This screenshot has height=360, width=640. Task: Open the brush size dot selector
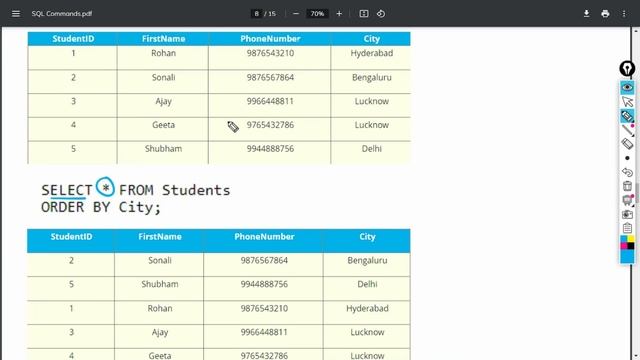627,158
